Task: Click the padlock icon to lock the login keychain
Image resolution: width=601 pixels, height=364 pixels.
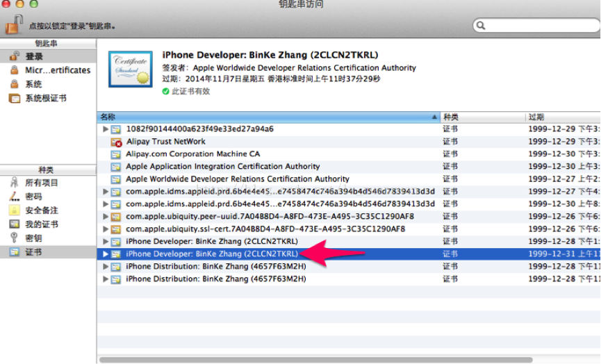Action: 14,24
